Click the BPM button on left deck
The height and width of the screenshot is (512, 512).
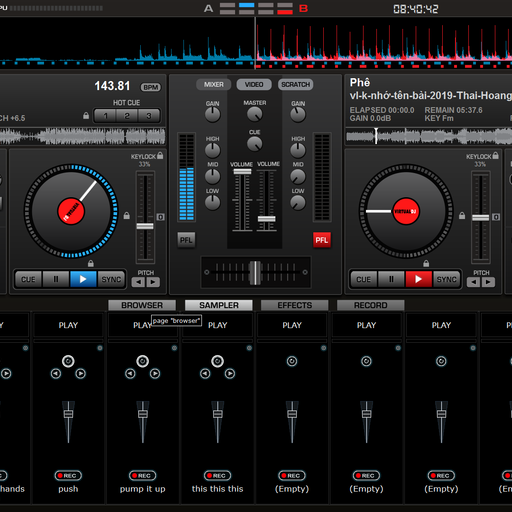pyautogui.click(x=151, y=87)
